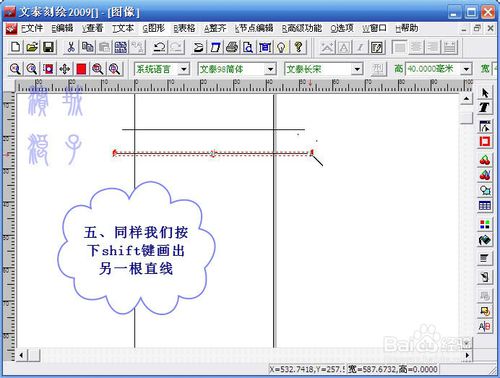Open the F文件 menu
This screenshot has height=378, width=500.
pyautogui.click(x=32, y=28)
